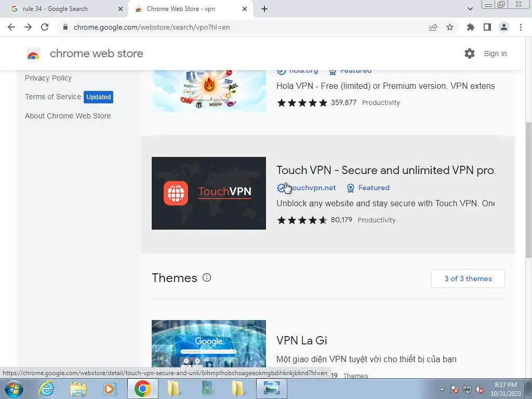532x399 pixels.
Task: Click the Hola VPN description text
Action: click(385, 86)
